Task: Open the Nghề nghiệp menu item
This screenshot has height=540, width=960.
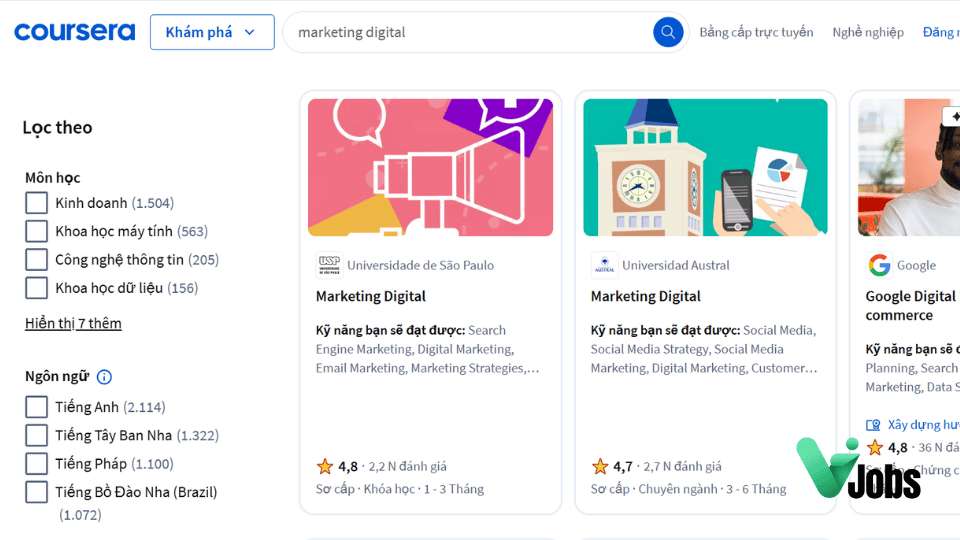Action: [868, 32]
